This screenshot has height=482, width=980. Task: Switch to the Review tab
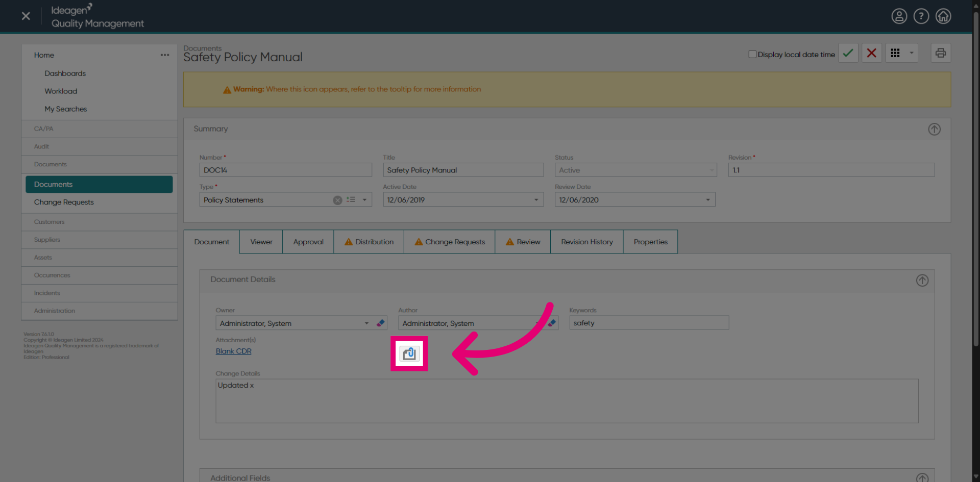tap(523, 242)
